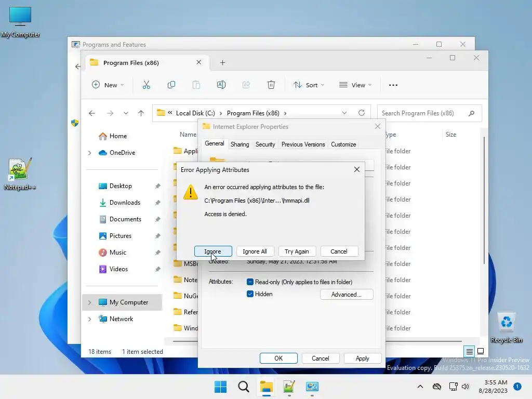The height and width of the screenshot is (399, 532).
Task: Open the Customize tab
Action: pos(343,144)
